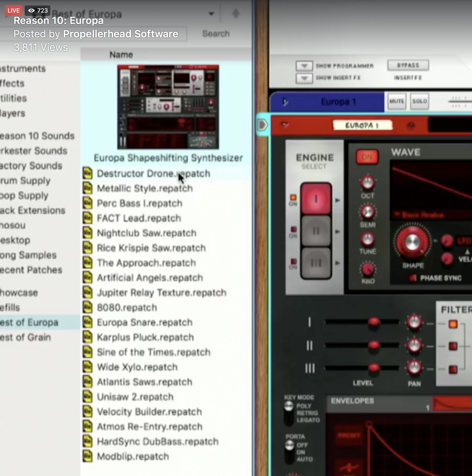This screenshot has height=476, width=472.
Task: Expand SHOW INSERT FX arrow
Action: pyautogui.click(x=304, y=78)
